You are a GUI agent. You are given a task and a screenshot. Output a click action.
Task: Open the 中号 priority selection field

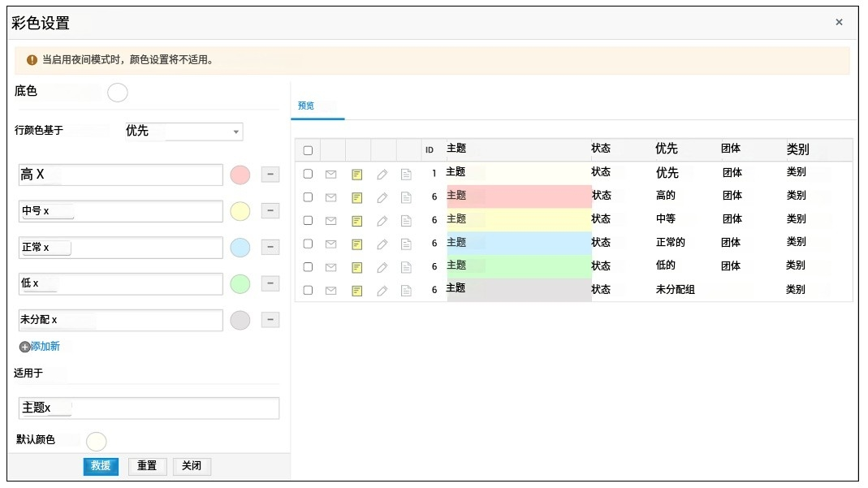click(x=120, y=211)
